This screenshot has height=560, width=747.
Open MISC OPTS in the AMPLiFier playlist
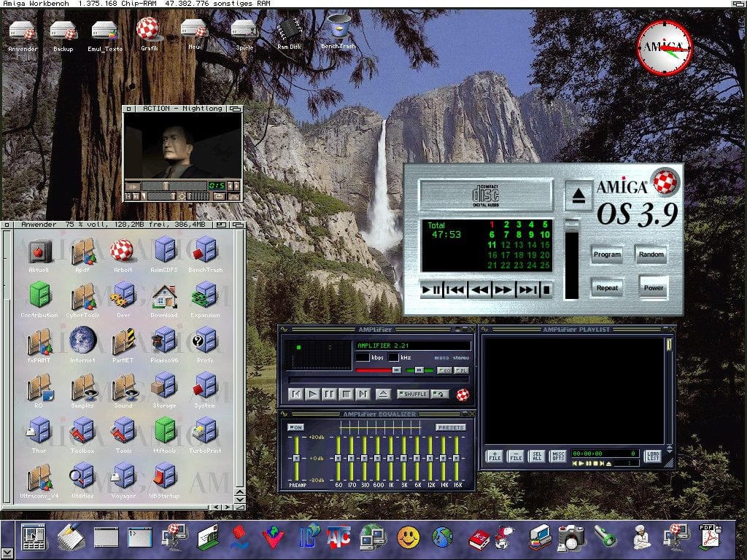tap(558, 455)
